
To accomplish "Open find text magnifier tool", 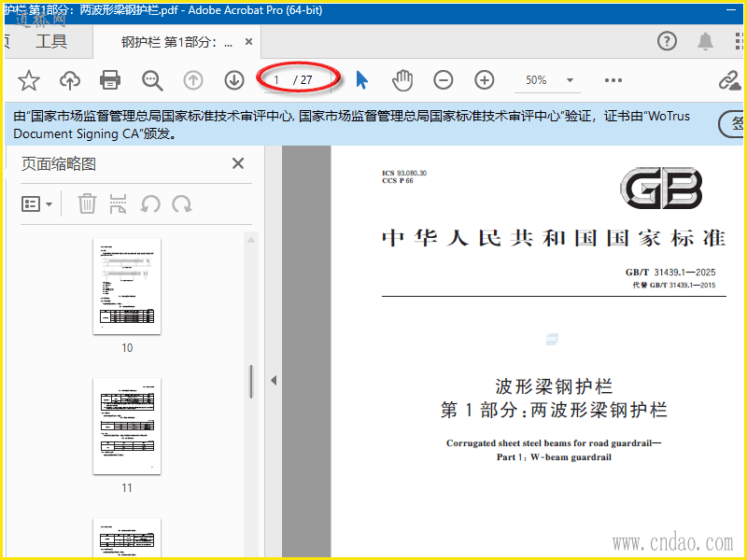I will tap(152, 80).
